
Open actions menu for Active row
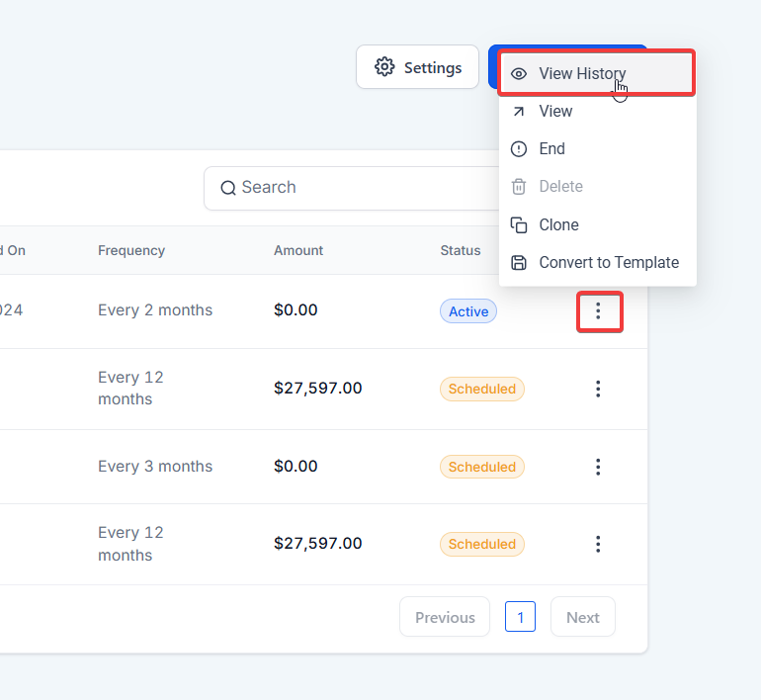pyautogui.click(x=598, y=311)
